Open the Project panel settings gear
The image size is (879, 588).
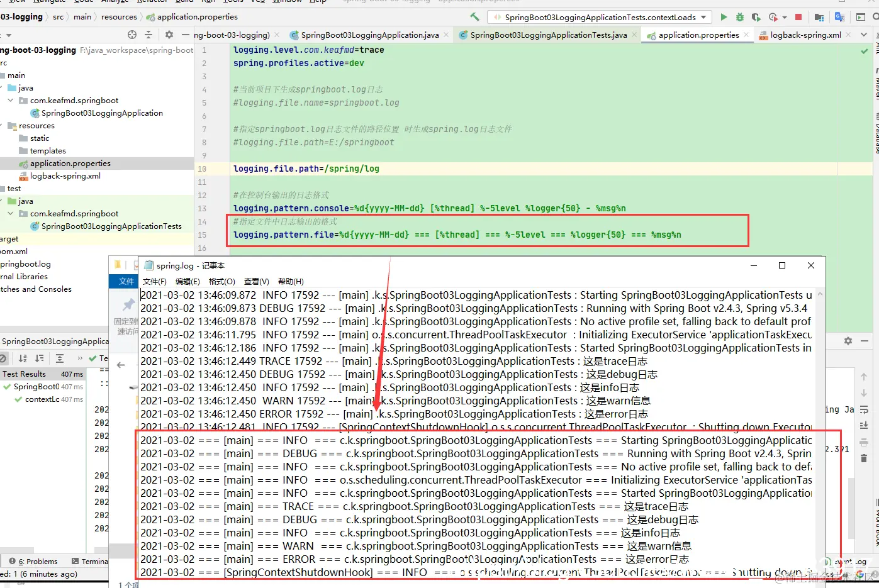click(169, 35)
